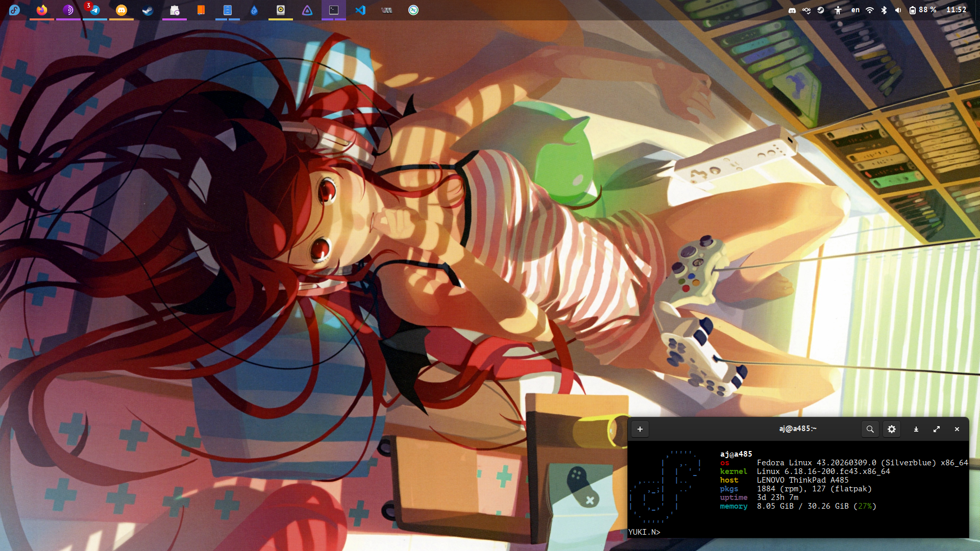Click the pin-down arrow icon in terminal header
980x551 pixels.
pos(916,429)
